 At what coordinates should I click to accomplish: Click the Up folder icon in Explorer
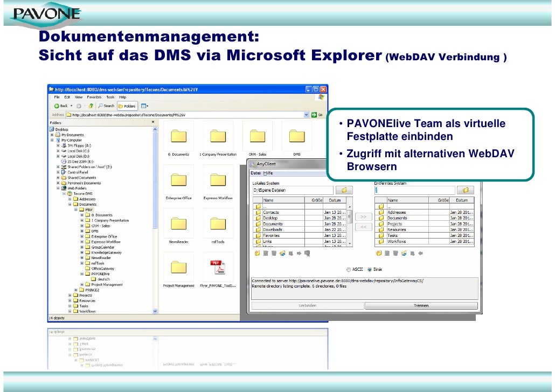tap(91, 106)
